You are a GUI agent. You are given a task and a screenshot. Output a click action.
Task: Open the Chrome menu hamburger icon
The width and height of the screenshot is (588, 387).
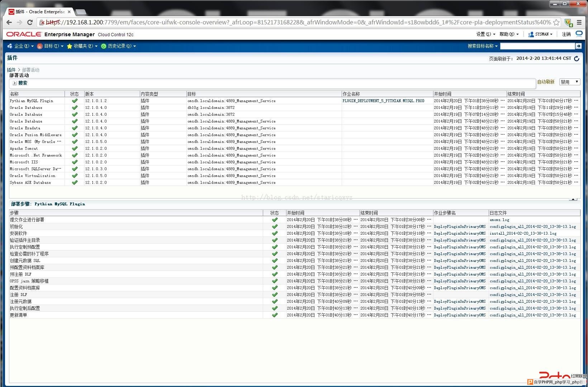click(579, 22)
